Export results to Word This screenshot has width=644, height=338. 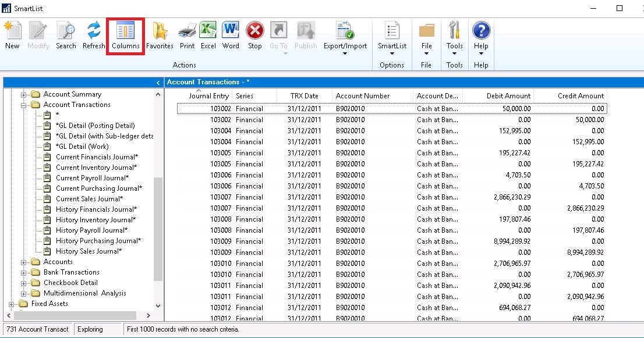coord(231,35)
